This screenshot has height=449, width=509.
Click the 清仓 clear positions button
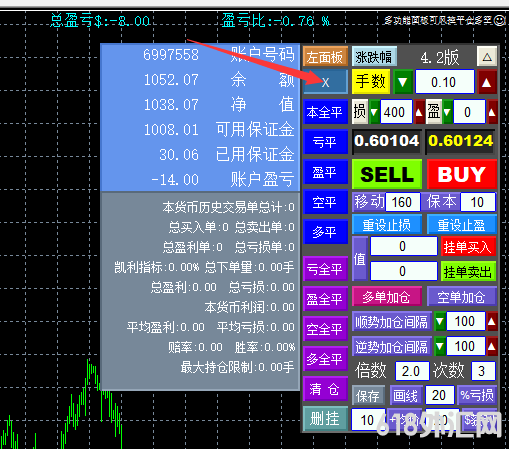[325, 389]
